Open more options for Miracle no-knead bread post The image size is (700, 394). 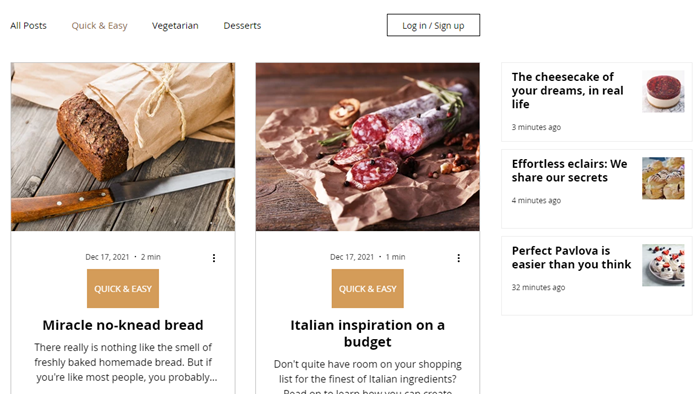214,258
